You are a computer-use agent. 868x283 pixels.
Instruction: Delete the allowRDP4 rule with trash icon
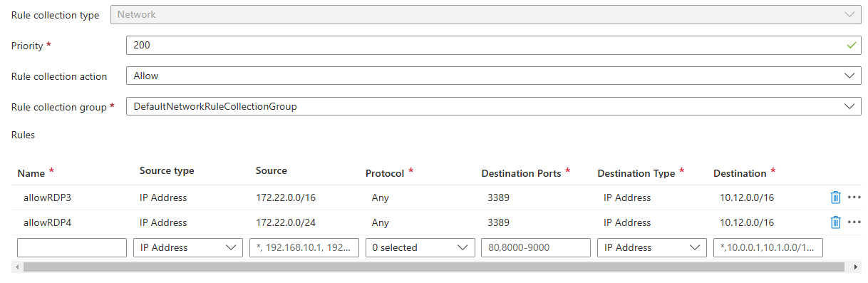836,222
